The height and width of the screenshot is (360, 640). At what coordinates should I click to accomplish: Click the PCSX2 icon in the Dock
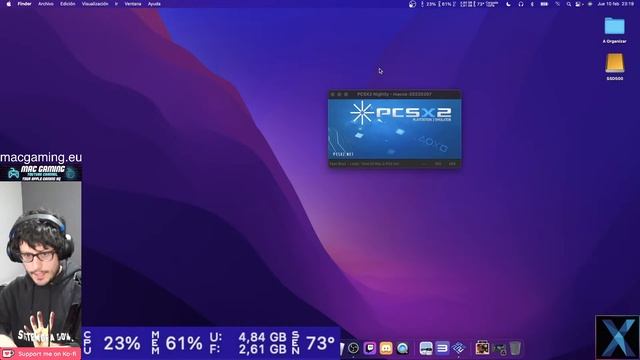coord(458,348)
